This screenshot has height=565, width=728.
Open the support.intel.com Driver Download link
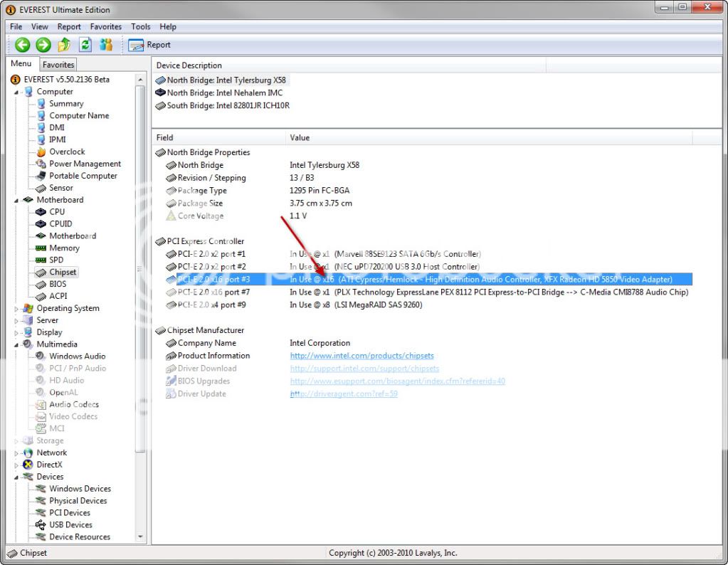point(364,368)
